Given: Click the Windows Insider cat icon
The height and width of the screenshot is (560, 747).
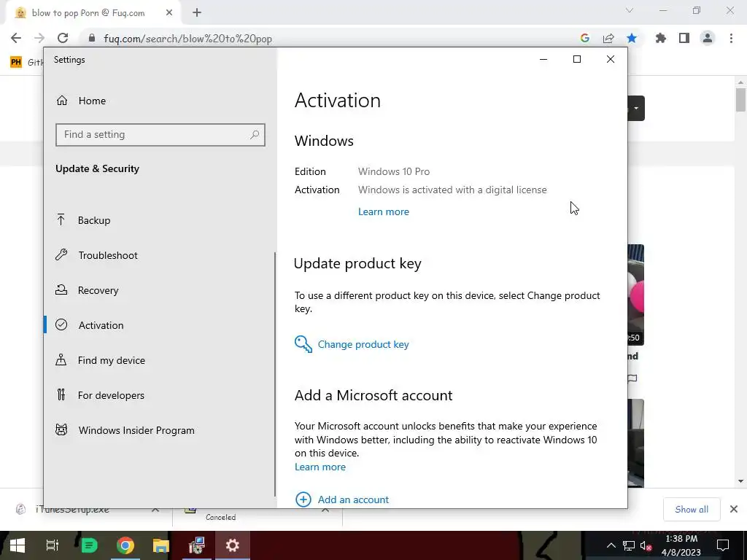Looking at the screenshot, I should tap(61, 430).
